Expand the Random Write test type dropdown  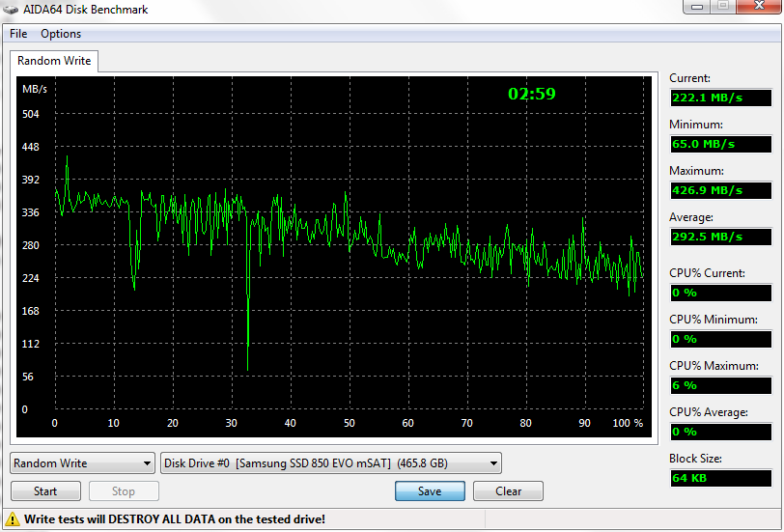point(82,463)
